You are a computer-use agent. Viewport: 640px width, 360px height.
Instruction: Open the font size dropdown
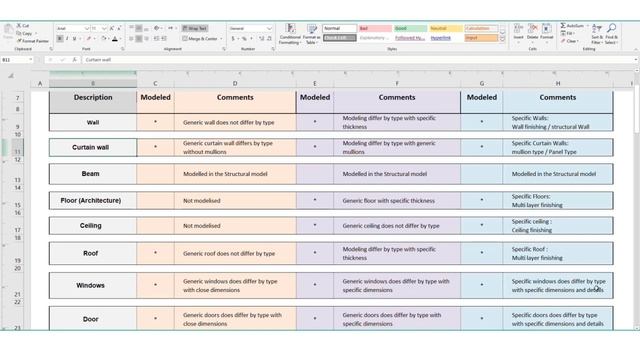[104, 28]
